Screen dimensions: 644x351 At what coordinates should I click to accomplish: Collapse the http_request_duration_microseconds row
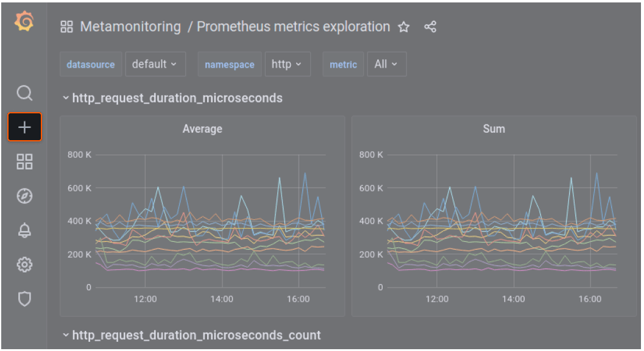click(x=172, y=98)
